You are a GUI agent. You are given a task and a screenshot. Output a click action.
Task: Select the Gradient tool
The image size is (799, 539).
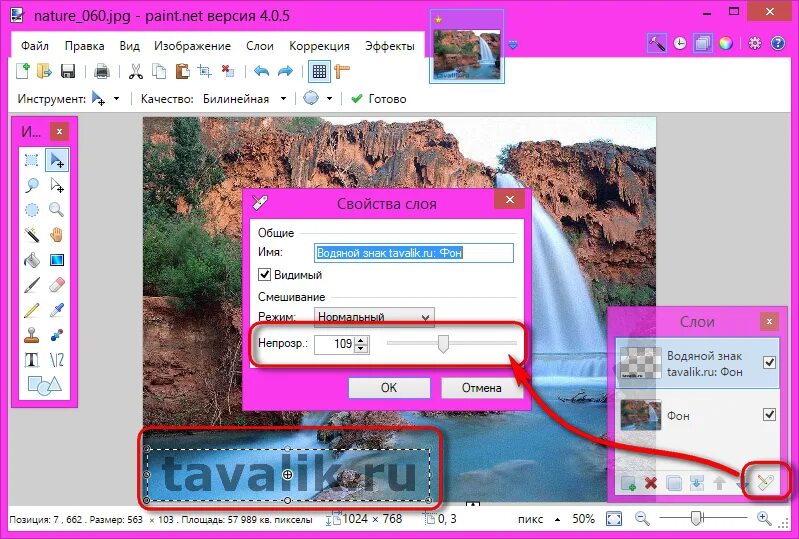pyautogui.click(x=57, y=260)
